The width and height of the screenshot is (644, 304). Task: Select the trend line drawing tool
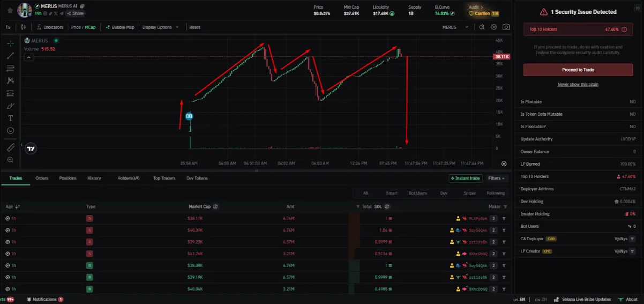pos(10,56)
